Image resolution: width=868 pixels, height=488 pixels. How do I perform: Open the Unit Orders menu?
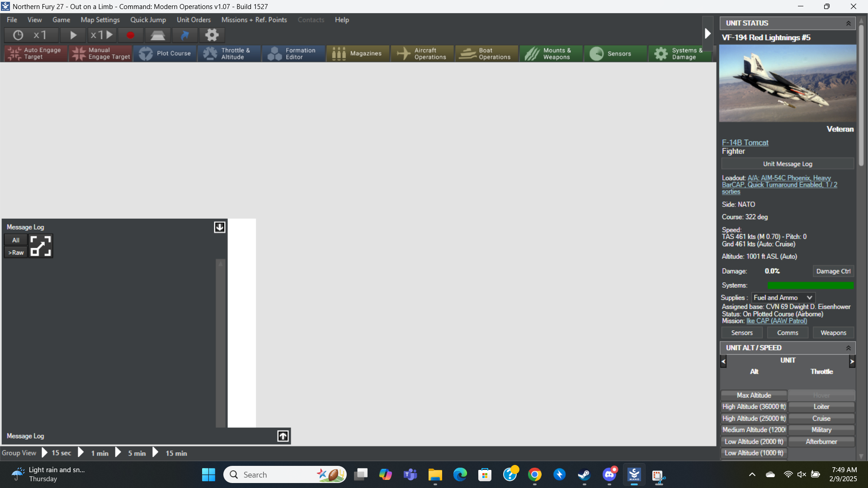[x=193, y=20]
